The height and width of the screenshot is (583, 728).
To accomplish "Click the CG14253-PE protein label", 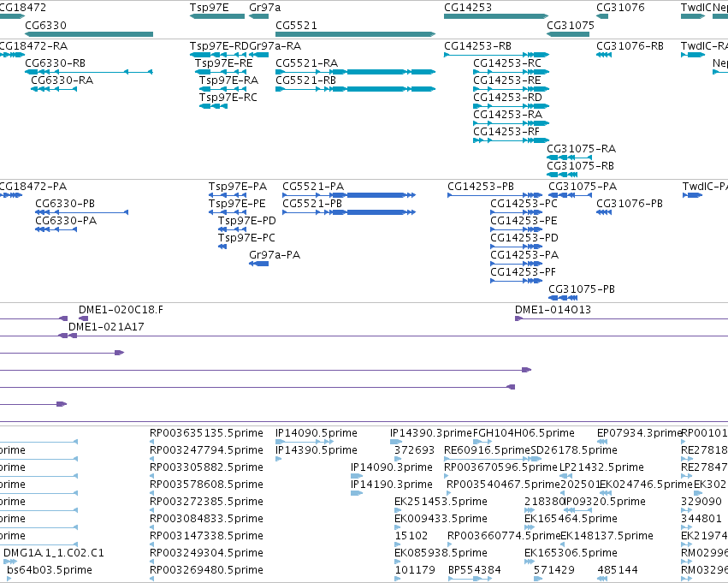I will pos(524,221).
